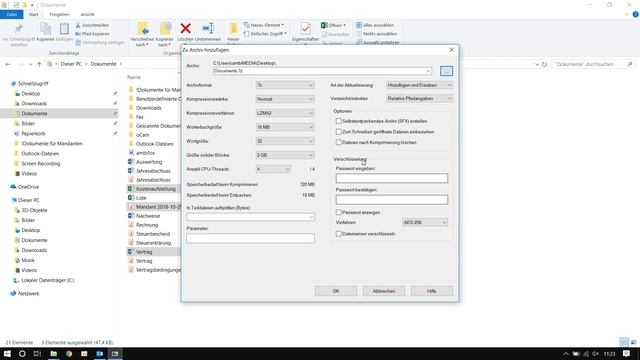Open the Wörterbuchgröße dropdown
The image size is (640, 360).
point(285,127)
